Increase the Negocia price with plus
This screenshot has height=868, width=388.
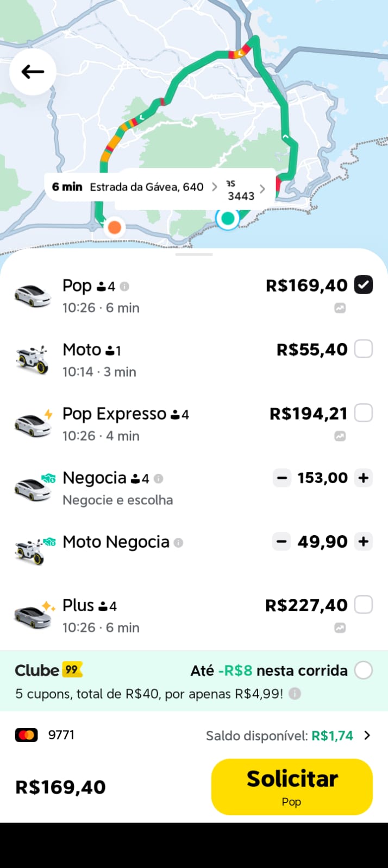(363, 478)
